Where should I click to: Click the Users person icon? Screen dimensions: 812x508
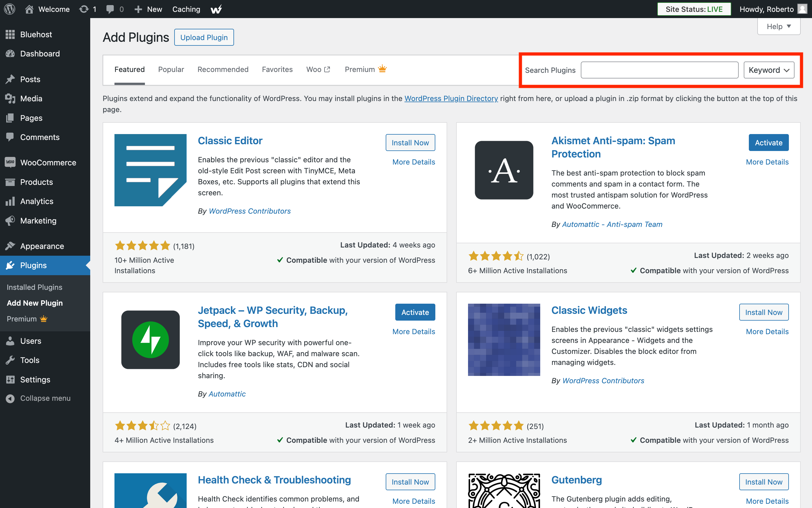coord(10,341)
